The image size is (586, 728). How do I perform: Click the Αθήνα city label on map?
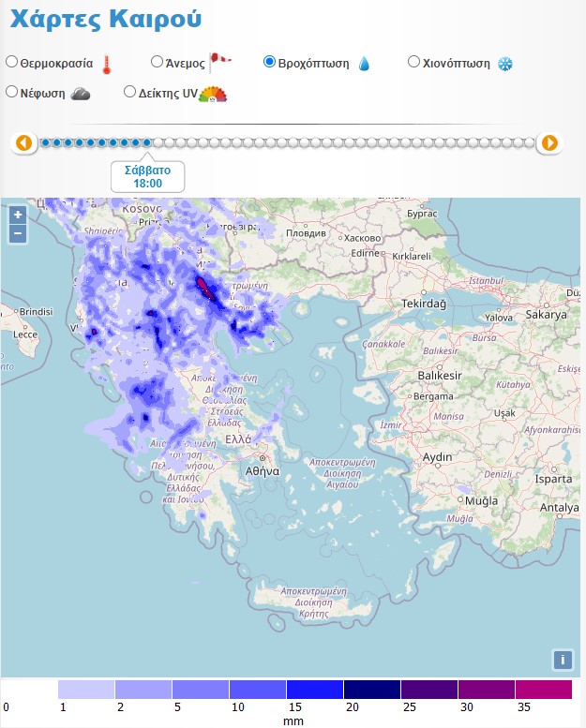pyautogui.click(x=263, y=471)
